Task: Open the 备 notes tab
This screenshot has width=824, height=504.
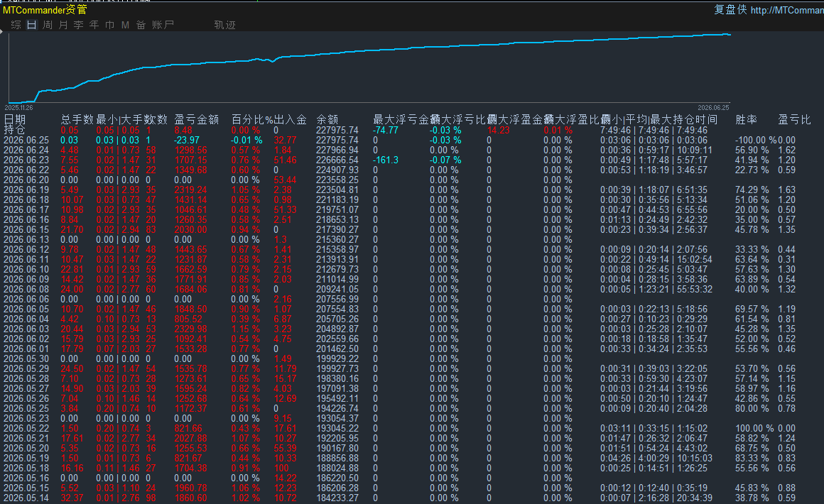Action: point(141,25)
